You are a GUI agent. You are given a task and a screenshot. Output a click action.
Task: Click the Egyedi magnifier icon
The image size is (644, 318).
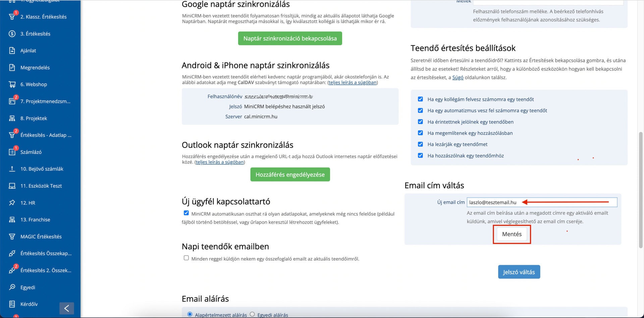pos(12,287)
